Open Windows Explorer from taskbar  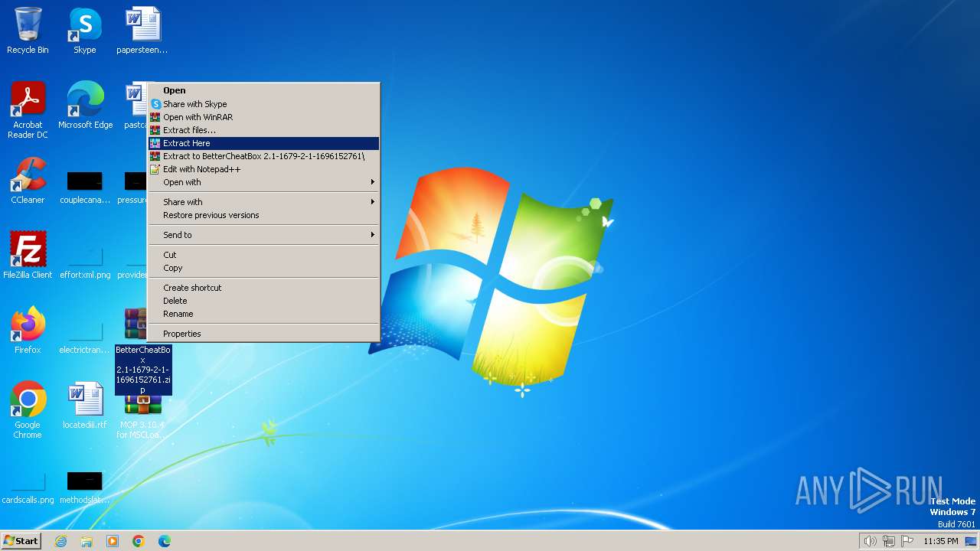click(87, 541)
